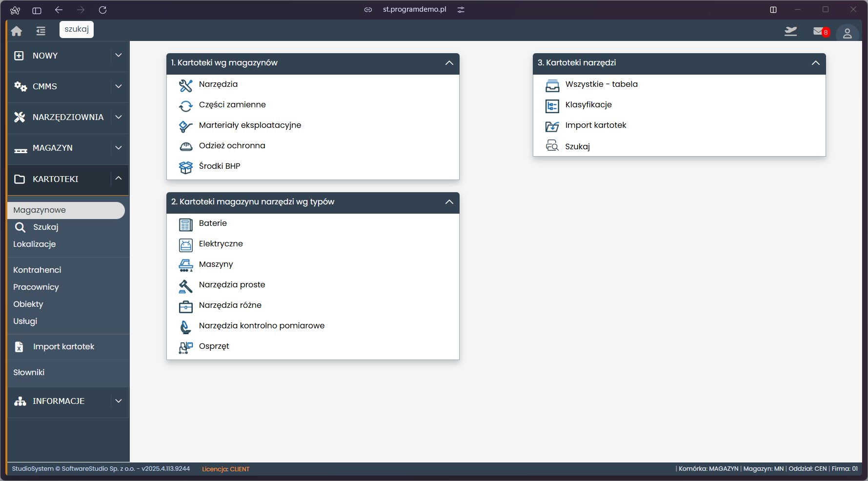Select Kontrahenci in the sidebar
This screenshot has height=481, width=868.
[37, 270]
